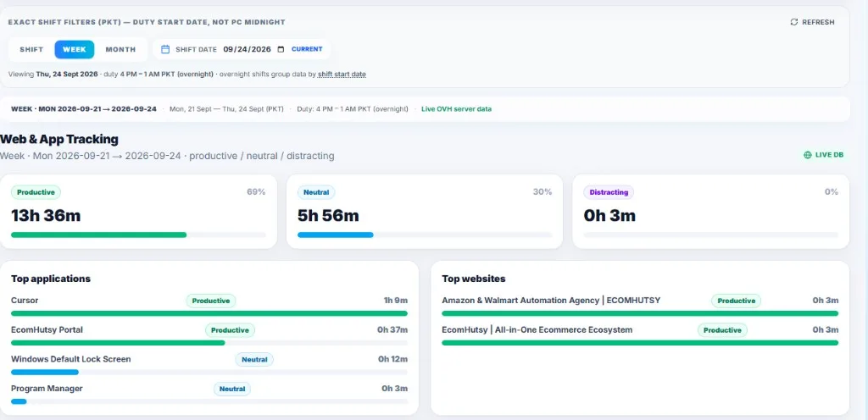Click the 'Program Manager' application name
This screenshot has width=868, height=420.
[47, 389]
